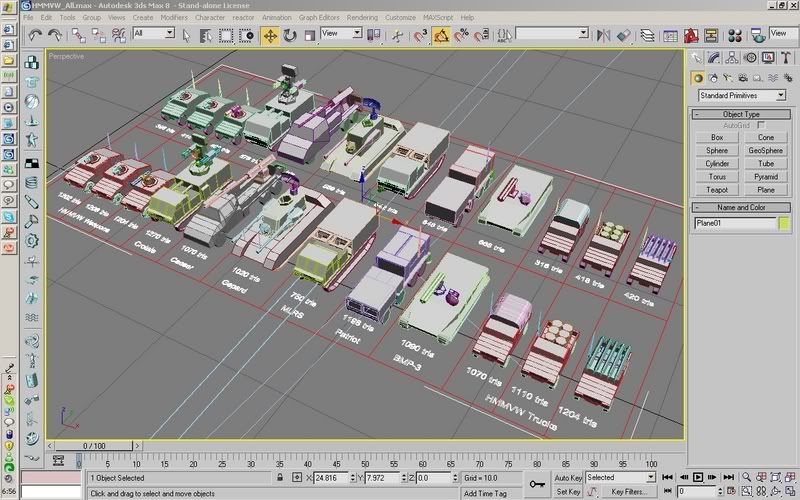Viewport: 800px width, 500px height.
Task: Click the Cameras category icon
Action: click(x=742, y=76)
